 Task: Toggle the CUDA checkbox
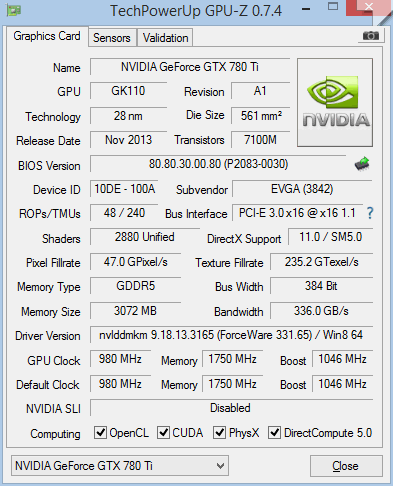coord(163,433)
